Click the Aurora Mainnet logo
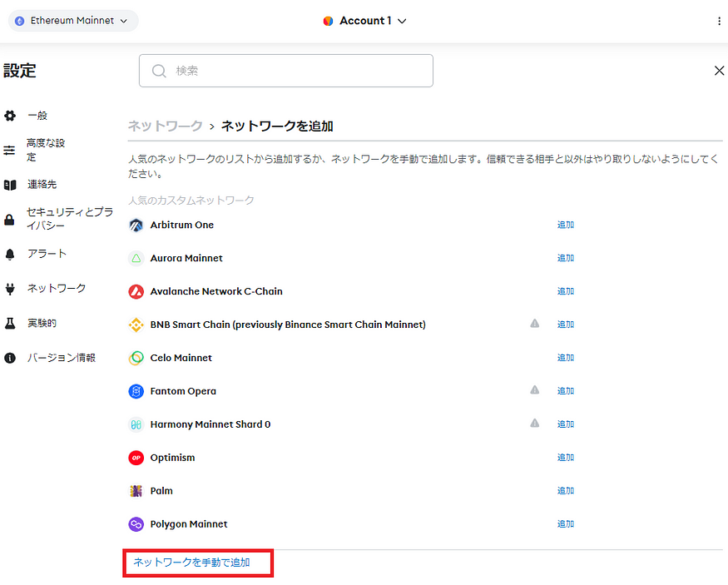 [x=136, y=258]
